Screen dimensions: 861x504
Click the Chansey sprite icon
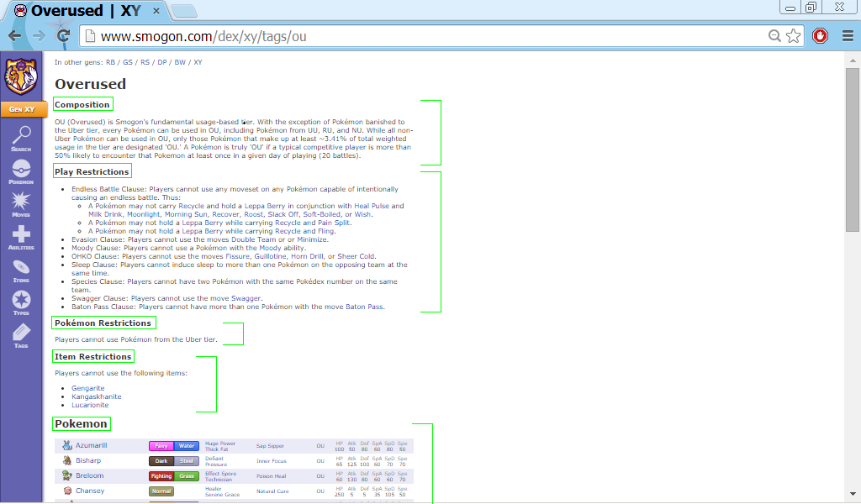67,491
